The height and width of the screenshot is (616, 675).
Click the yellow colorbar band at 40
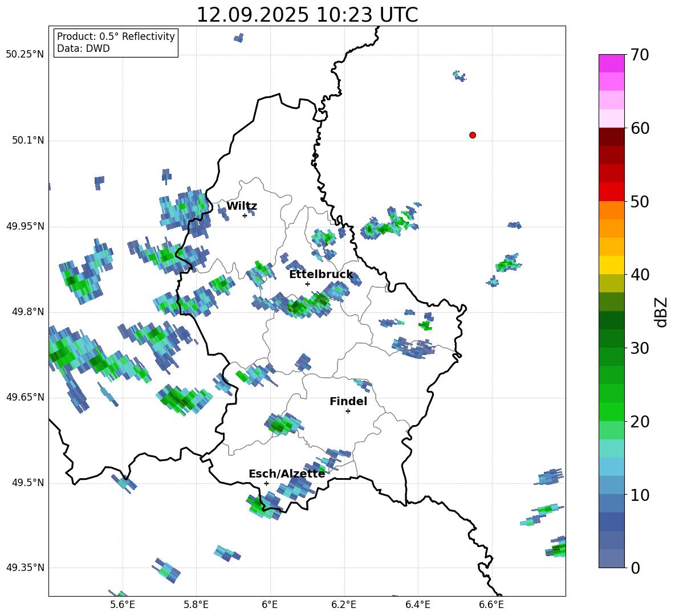click(x=611, y=265)
